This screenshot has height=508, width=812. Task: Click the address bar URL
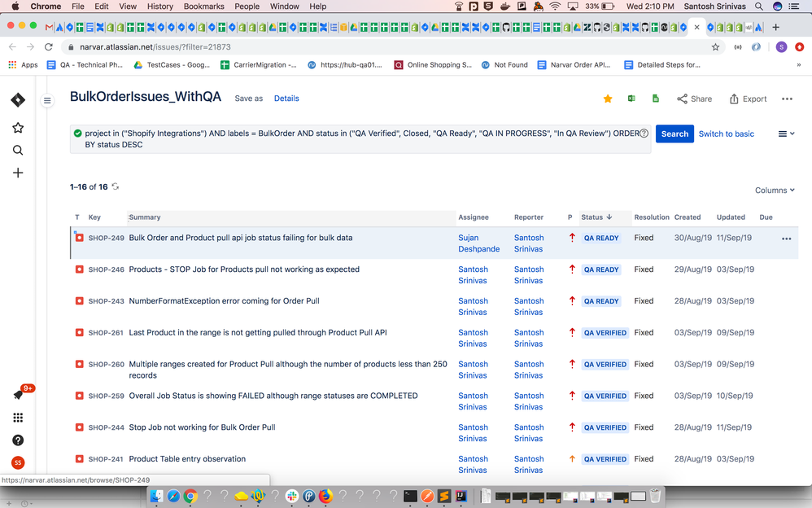(x=155, y=46)
